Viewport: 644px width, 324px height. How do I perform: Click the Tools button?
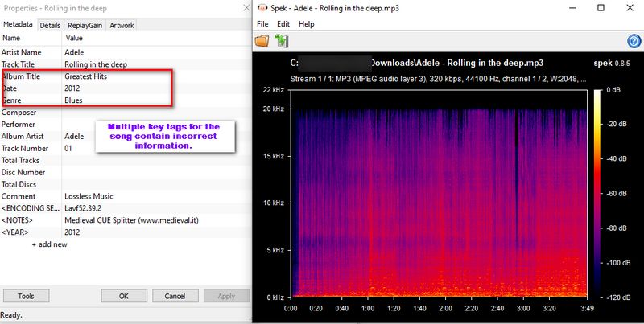[x=26, y=296]
